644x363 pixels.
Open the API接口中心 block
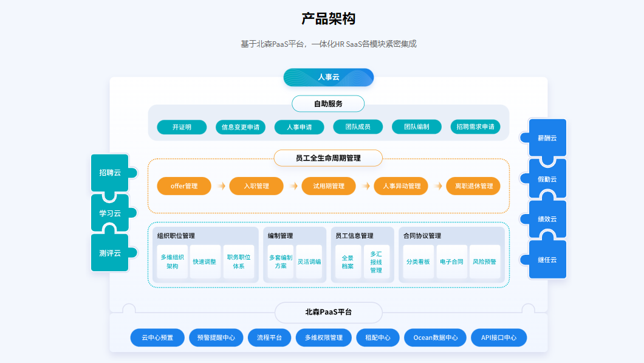point(498,337)
